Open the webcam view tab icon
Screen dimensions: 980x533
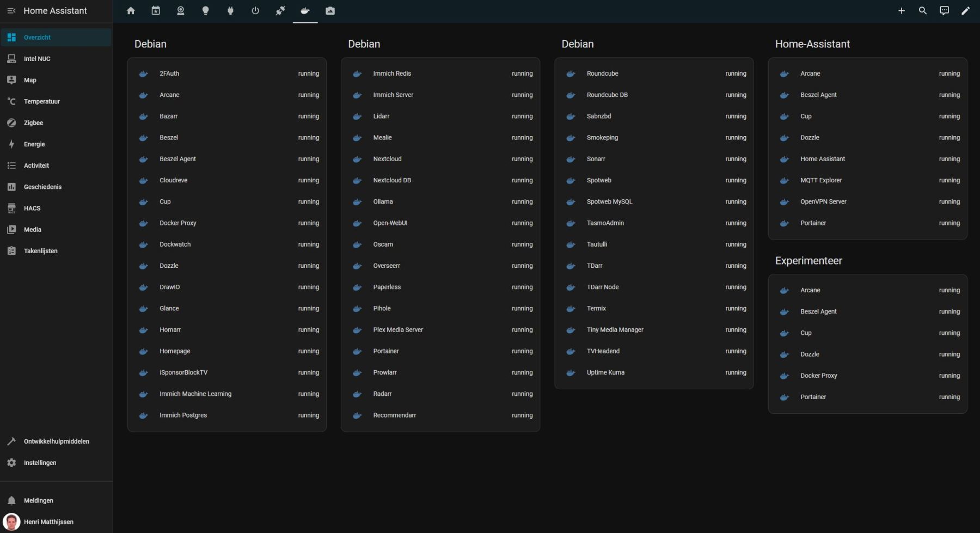pyautogui.click(x=181, y=11)
